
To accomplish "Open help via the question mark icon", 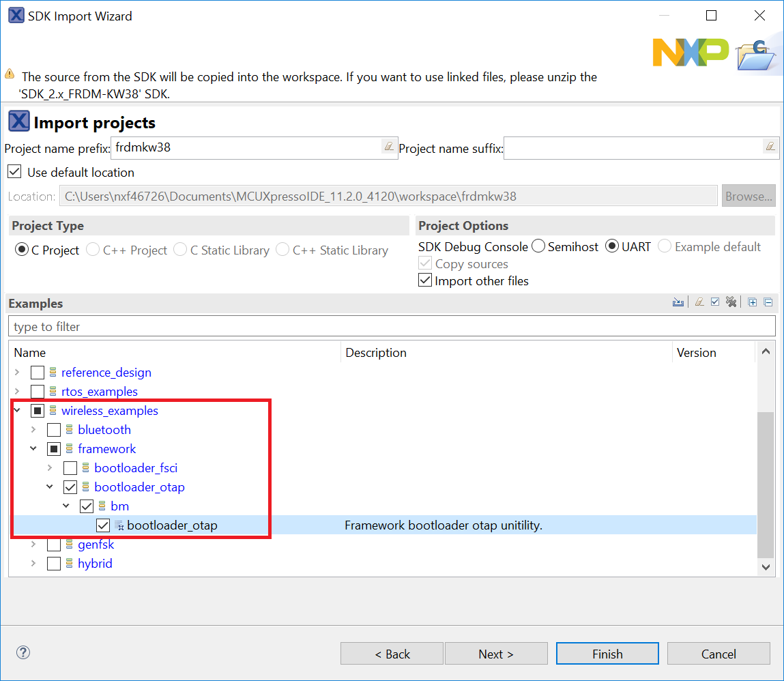I will point(23,652).
